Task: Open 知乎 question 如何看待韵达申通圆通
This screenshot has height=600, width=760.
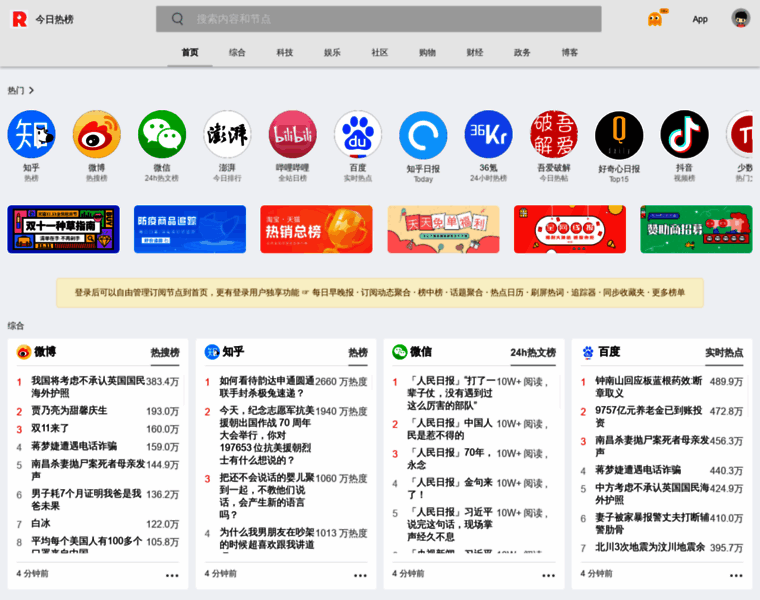Action: click(x=267, y=387)
